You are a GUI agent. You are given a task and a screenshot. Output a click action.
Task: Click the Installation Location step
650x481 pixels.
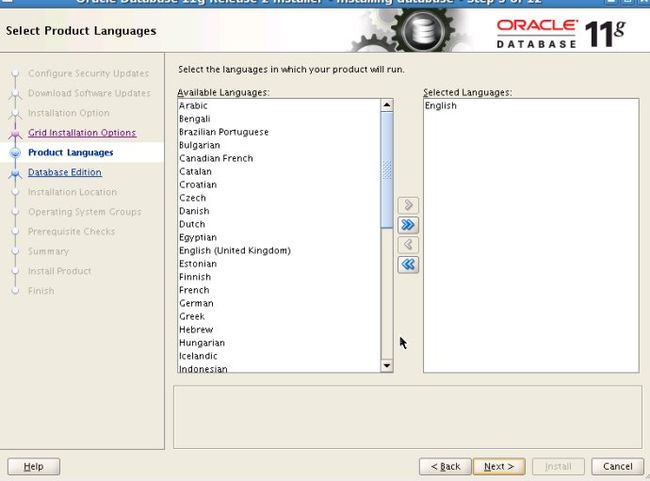pos(73,192)
